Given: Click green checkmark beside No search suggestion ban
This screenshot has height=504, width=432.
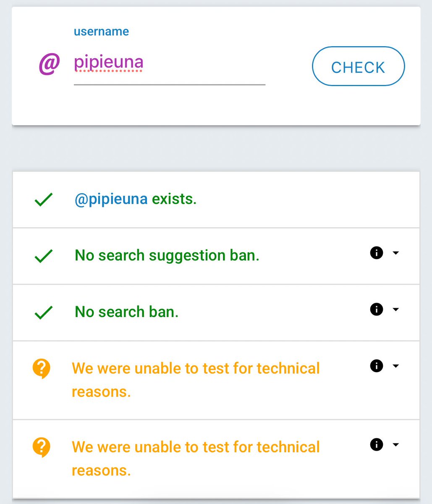Looking at the screenshot, I should click(44, 256).
